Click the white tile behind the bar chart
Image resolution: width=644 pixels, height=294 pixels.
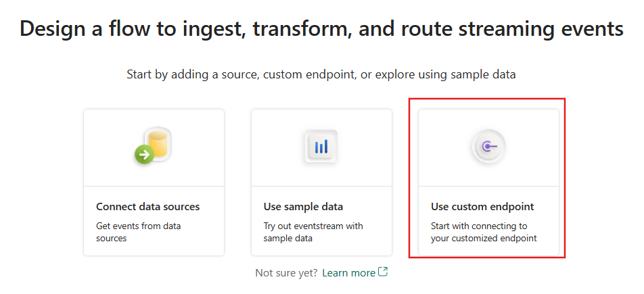pyautogui.click(x=321, y=147)
